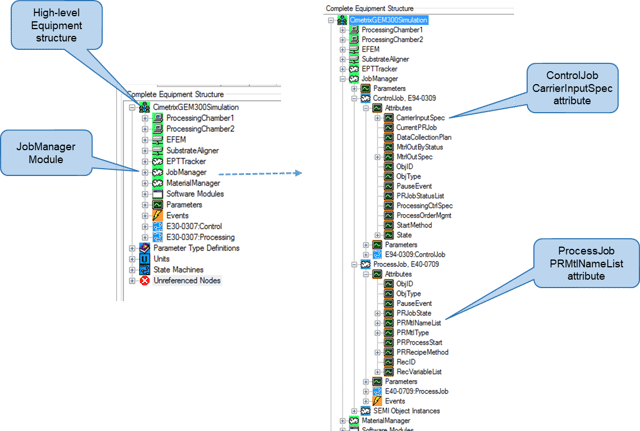Viewport: 640px width, 431px height.
Task: Select PRRecipeMethod attribute row
Action: pyautogui.click(x=422, y=352)
